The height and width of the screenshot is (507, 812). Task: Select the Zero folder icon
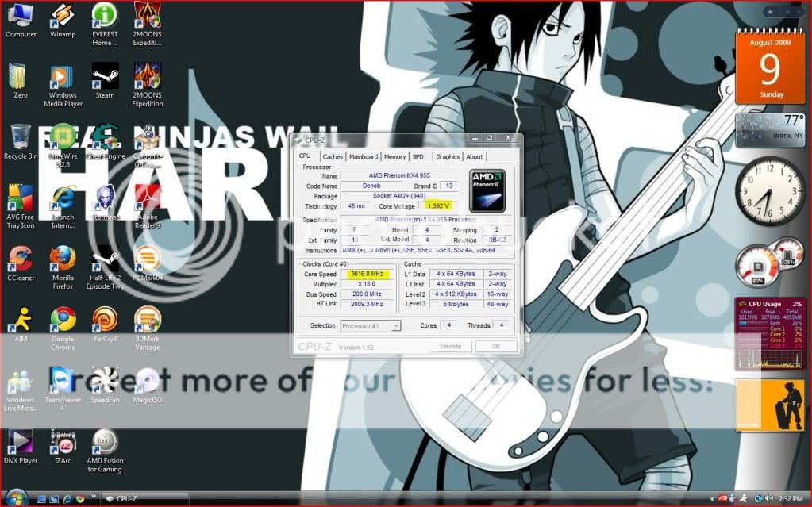[x=21, y=81]
